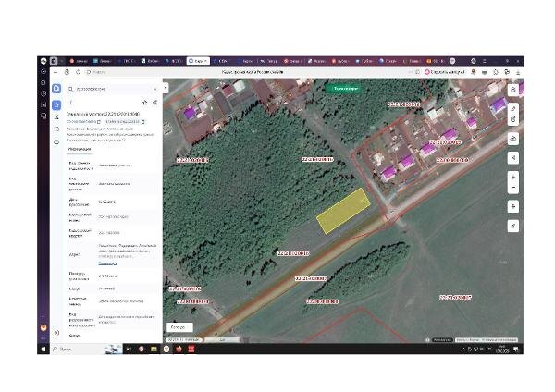Open the Информация tab
The width and height of the screenshot is (555, 392).
coord(80,149)
